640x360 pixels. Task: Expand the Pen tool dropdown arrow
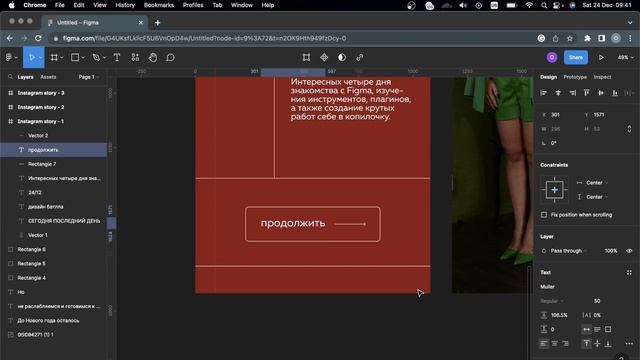pyautogui.click(x=104, y=58)
